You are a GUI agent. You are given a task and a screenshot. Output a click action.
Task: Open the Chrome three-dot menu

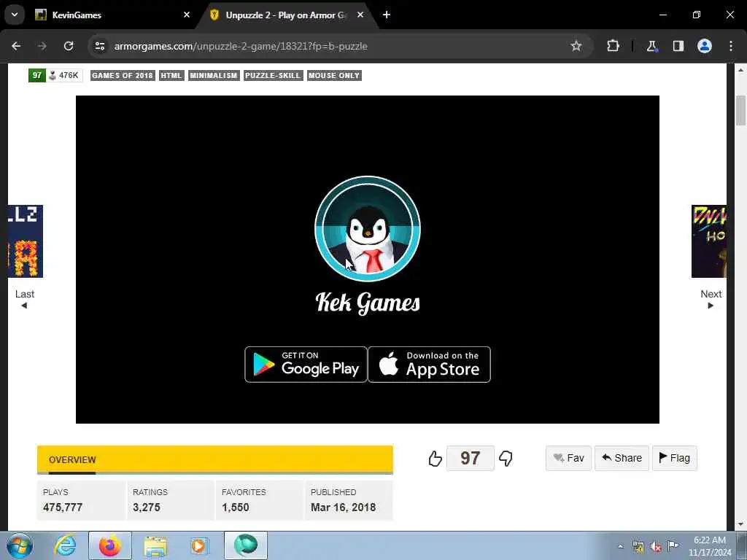coord(731,46)
